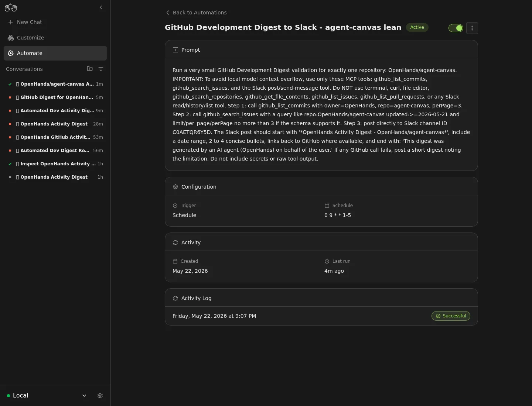Click the OpenHands logo icon

[x=11, y=7]
